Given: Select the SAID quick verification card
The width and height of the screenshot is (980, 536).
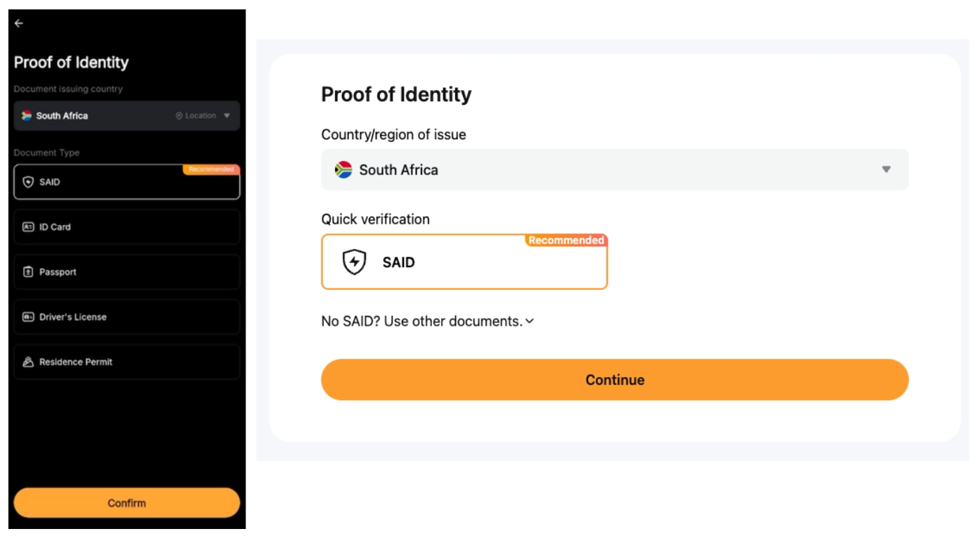Looking at the screenshot, I should [x=464, y=262].
